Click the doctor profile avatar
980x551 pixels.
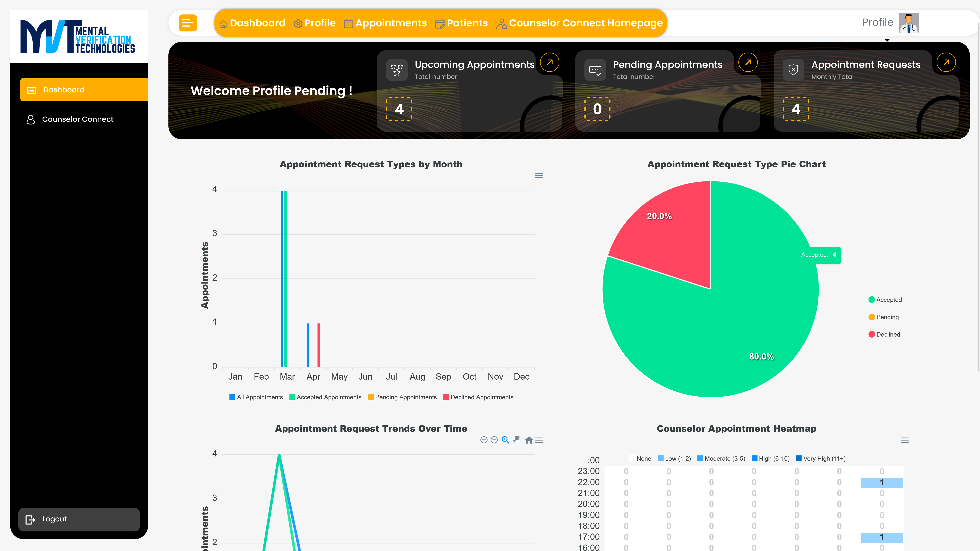tap(909, 23)
